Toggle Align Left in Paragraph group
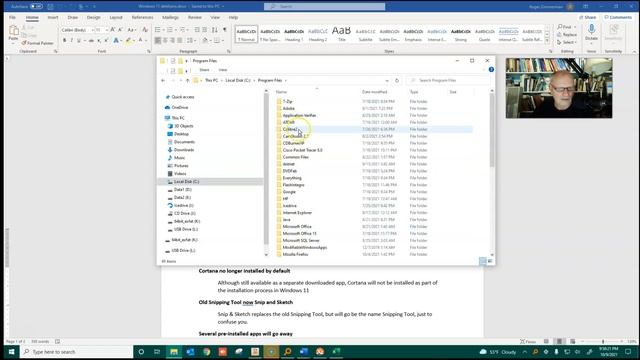The width and height of the screenshot is (640, 360). coord(158,40)
